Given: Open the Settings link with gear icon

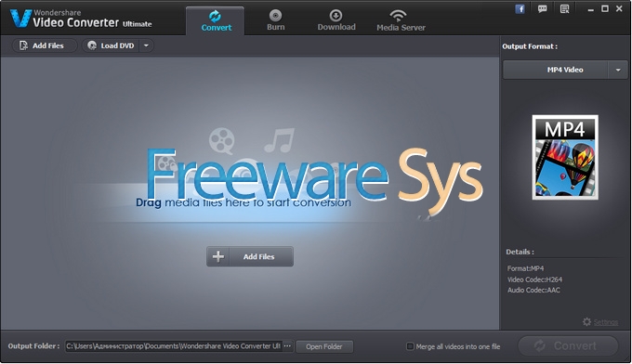Looking at the screenshot, I should pyautogui.click(x=600, y=322).
